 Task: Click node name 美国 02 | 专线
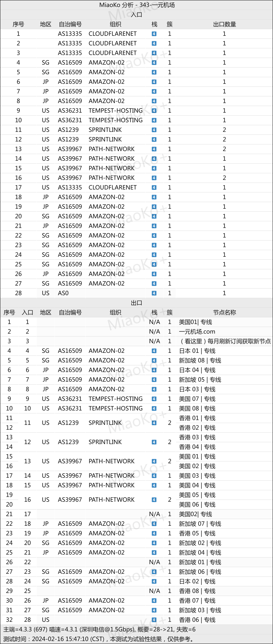click(197, 466)
